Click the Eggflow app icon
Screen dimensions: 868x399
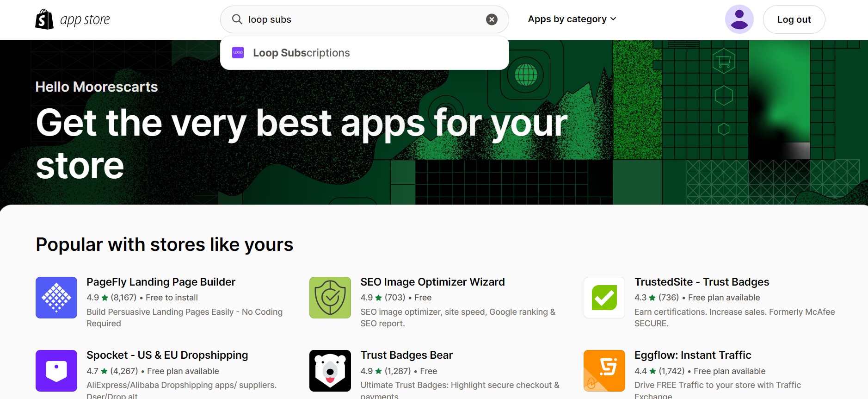(604, 371)
